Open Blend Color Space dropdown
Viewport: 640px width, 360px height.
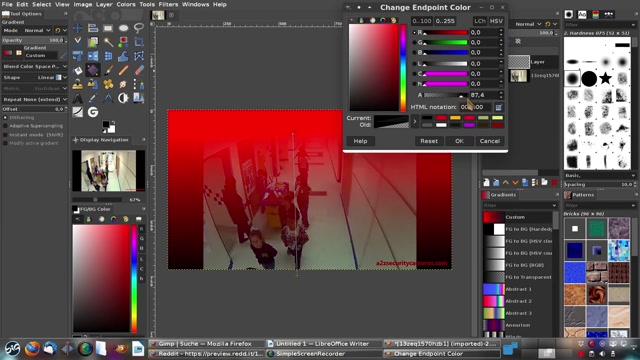click(35, 66)
